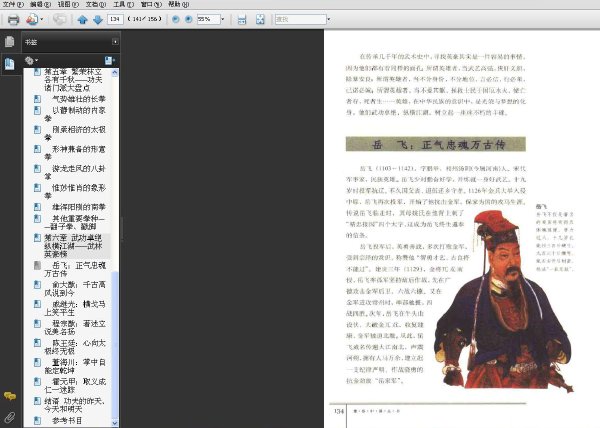Open the attachments paperclip panel icon
Image resolution: width=600 pixels, height=428 pixels.
coord(10,417)
